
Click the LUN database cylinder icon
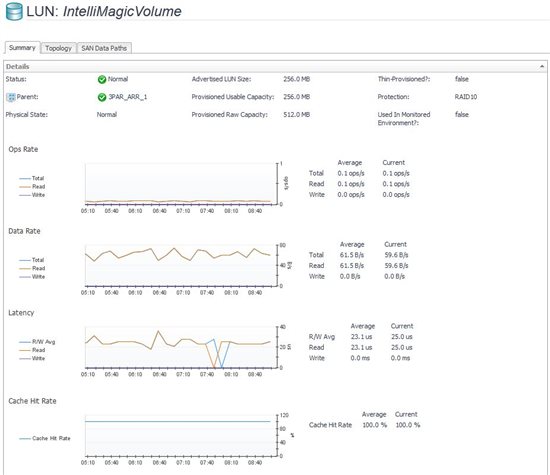tap(14, 11)
